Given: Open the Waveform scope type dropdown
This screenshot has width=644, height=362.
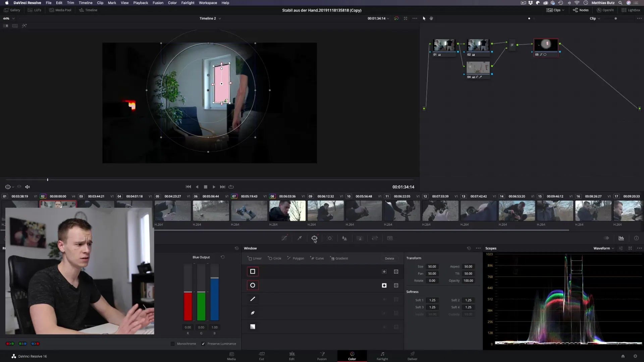Looking at the screenshot, I should (604, 248).
